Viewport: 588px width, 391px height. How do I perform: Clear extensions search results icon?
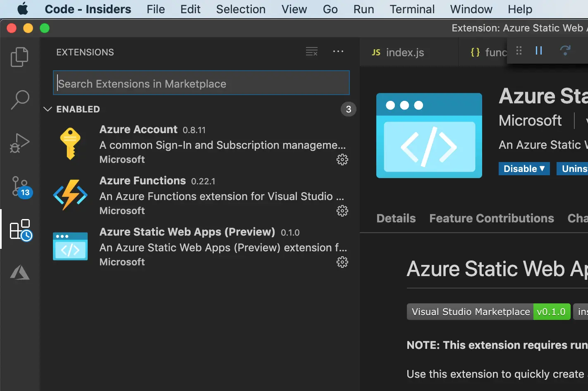tap(311, 52)
